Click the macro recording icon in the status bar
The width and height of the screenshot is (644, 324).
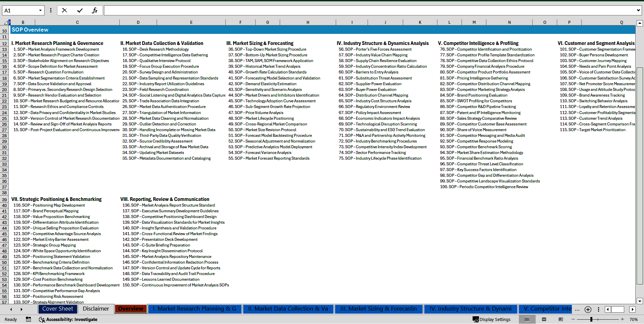(x=28, y=319)
